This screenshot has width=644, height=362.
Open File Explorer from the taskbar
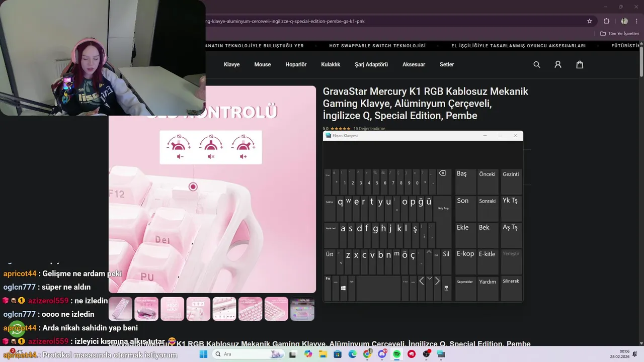(x=323, y=354)
